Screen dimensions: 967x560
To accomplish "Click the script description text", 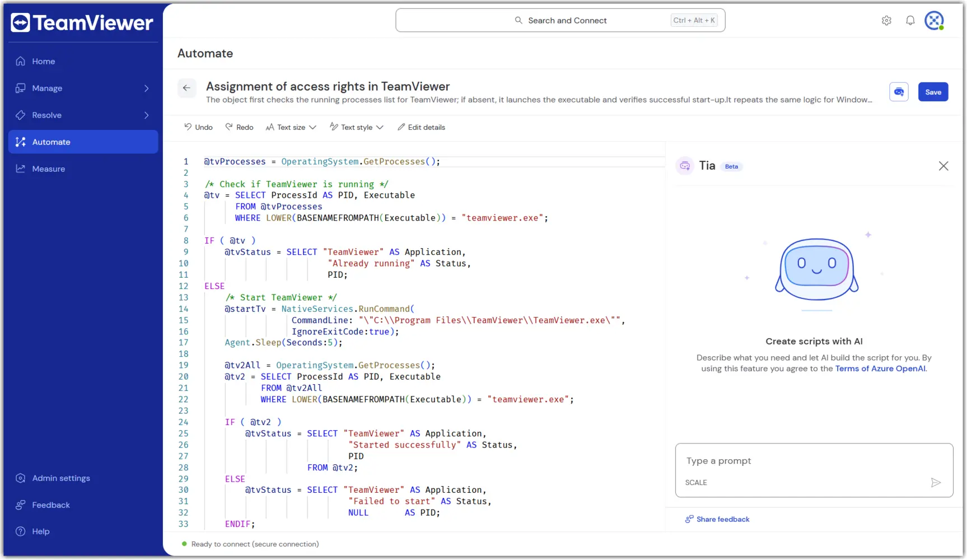I will click(539, 100).
